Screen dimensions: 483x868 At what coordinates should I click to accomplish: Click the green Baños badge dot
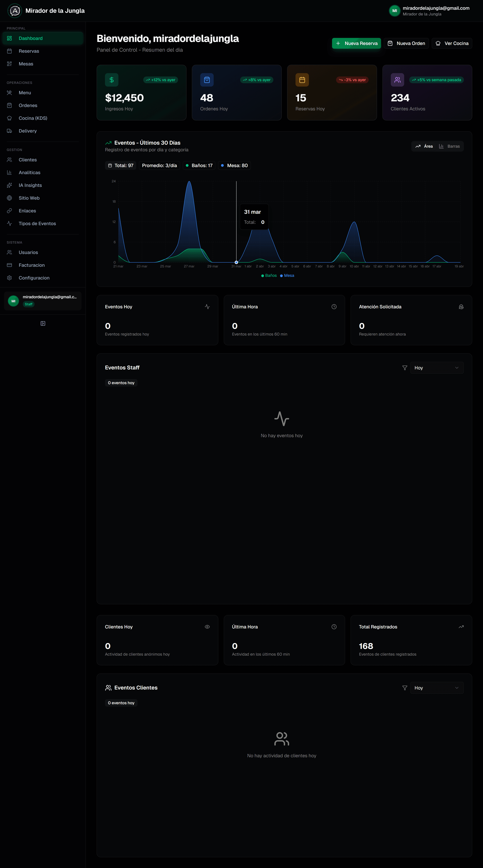pyautogui.click(x=187, y=165)
